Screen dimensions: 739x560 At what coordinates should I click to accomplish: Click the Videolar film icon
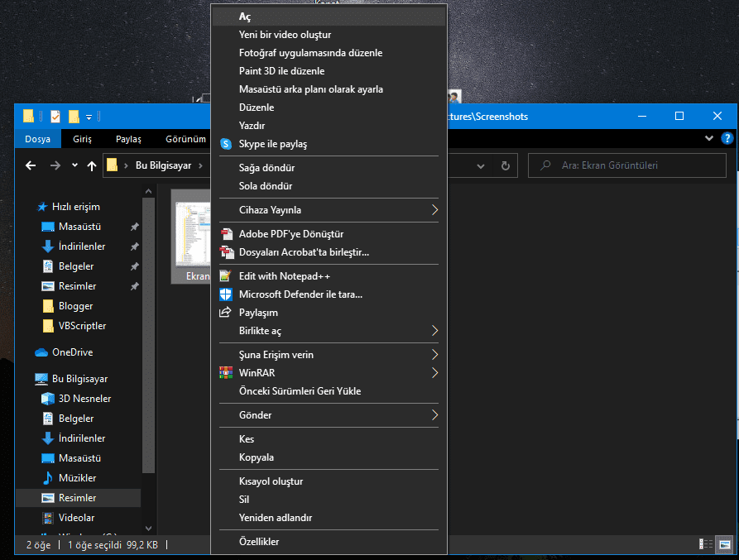coord(48,518)
